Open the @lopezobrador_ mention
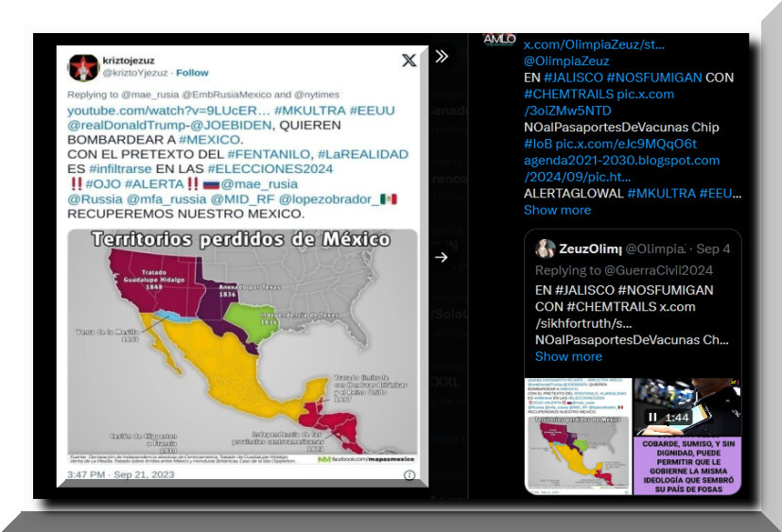This screenshot has height=532, width=782. [x=329, y=199]
